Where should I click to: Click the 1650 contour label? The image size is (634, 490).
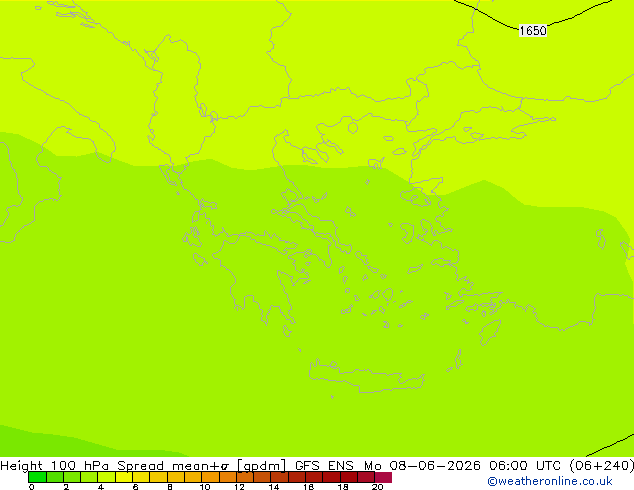(x=533, y=31)
